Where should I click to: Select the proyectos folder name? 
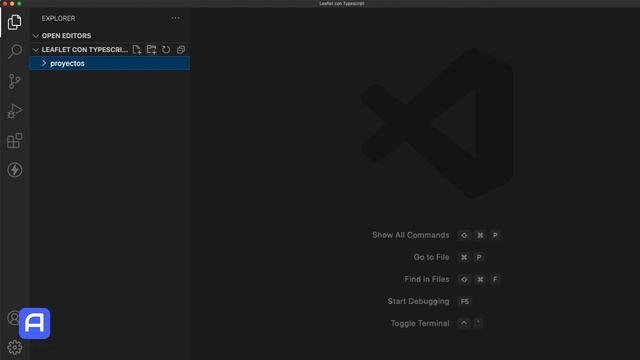[x=67, y=64]
